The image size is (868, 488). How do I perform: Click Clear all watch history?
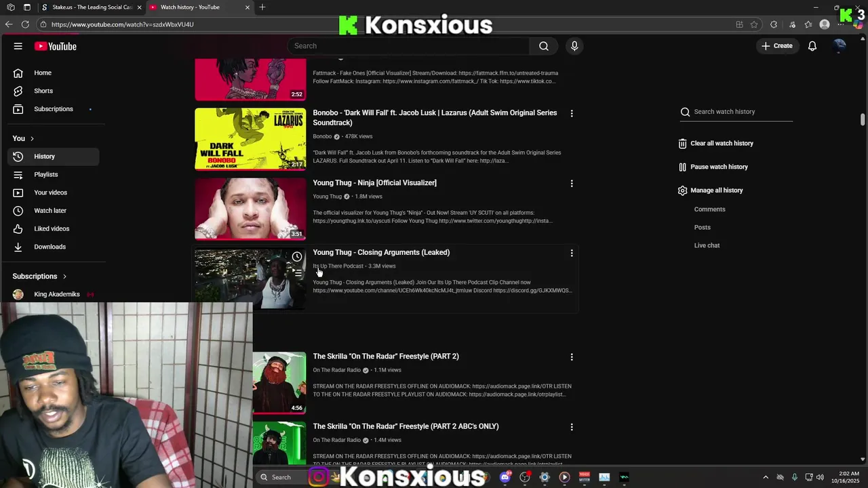tap(715, 144)
